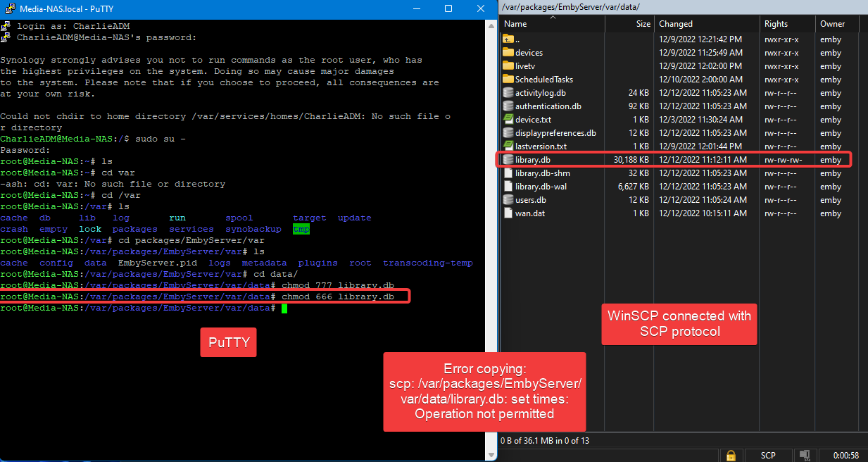This screenshot has height=462, width=868.
Task: Sort WinSCP files by the Rights column
Action: 788,24
